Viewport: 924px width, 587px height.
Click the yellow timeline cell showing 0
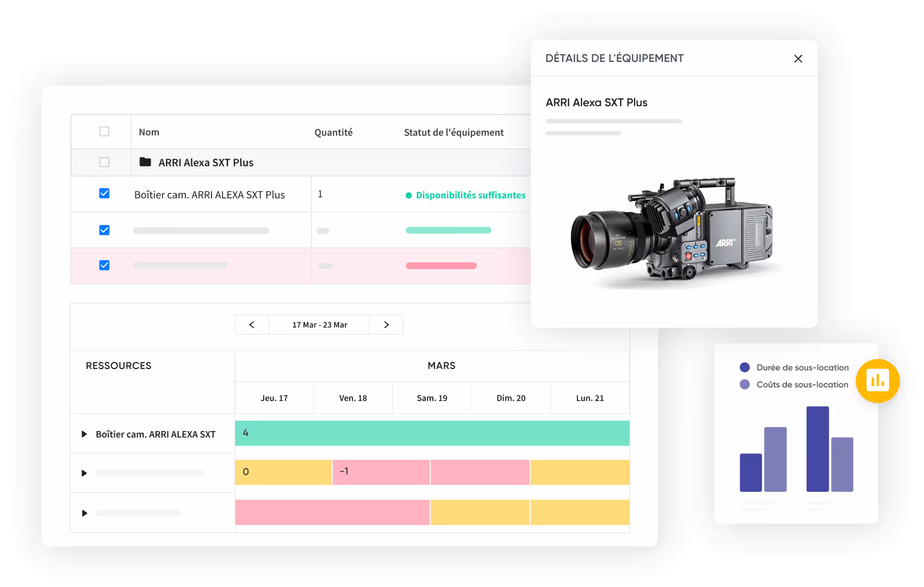[x=283, y=472]
